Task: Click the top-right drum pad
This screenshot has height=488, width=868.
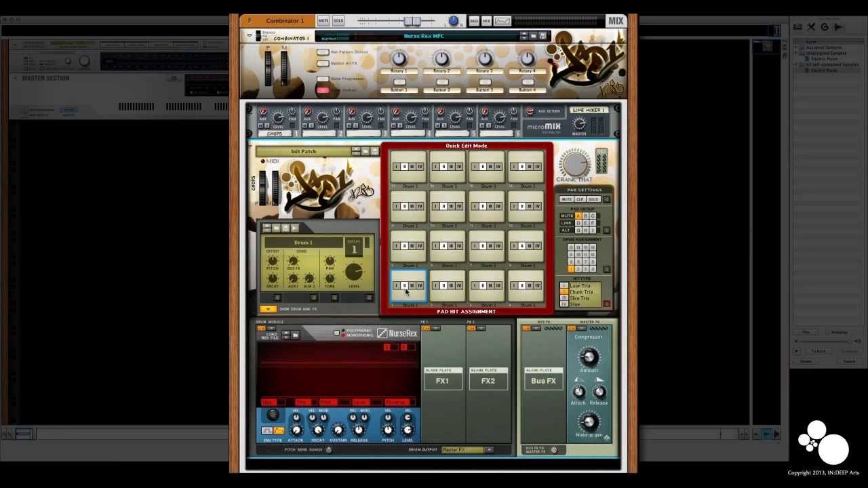Action: tap(526, 166)
